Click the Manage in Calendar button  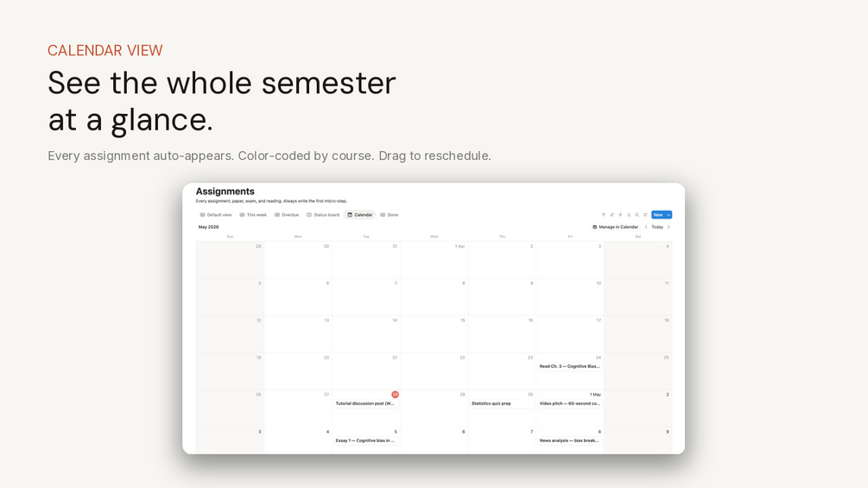(615, 227)
